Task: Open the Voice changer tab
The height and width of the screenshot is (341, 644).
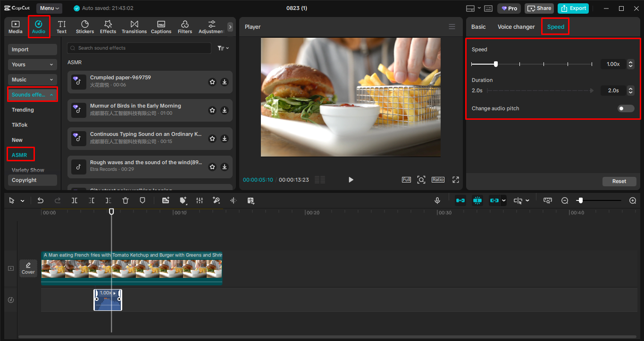Action: pos(516,27)
